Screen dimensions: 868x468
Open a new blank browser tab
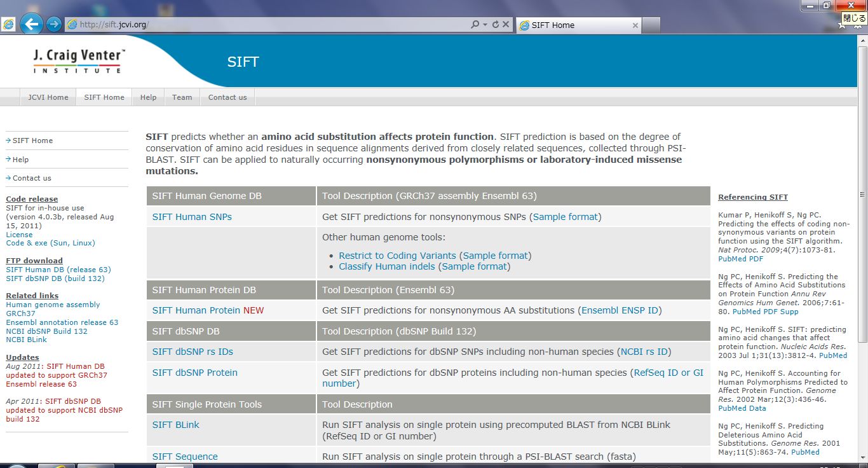(x=651, y=25)
